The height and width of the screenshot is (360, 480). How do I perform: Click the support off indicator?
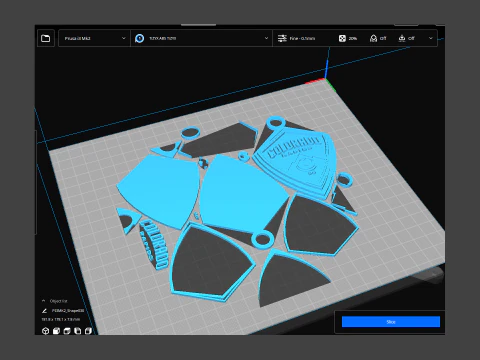pos(378,38)
